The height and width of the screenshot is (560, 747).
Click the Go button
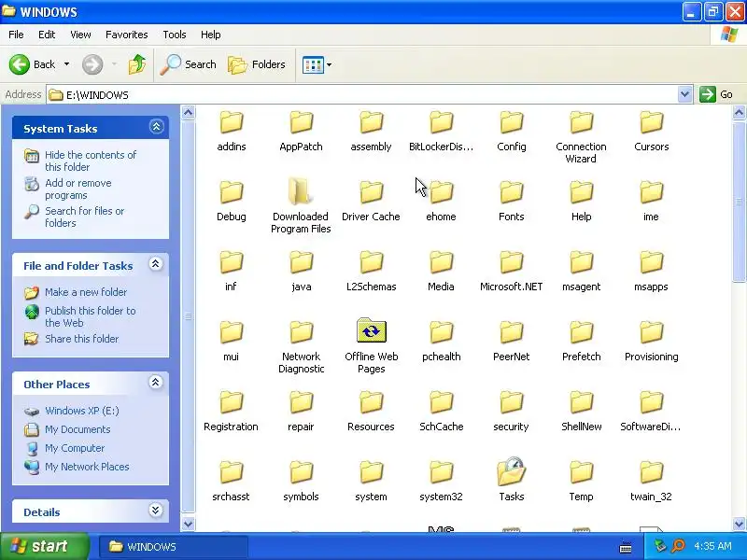[715, 94]
